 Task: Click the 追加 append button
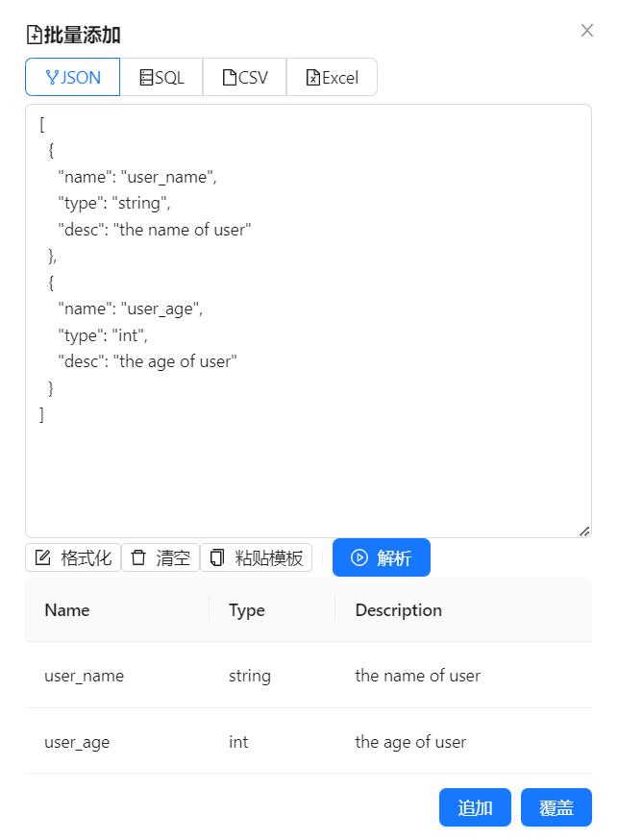pos(475,808)
